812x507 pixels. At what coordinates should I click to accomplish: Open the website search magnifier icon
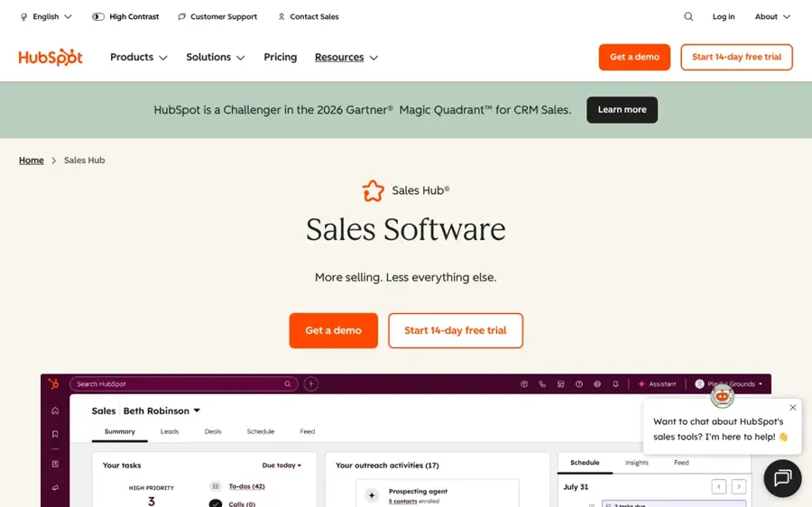[688, 16]
